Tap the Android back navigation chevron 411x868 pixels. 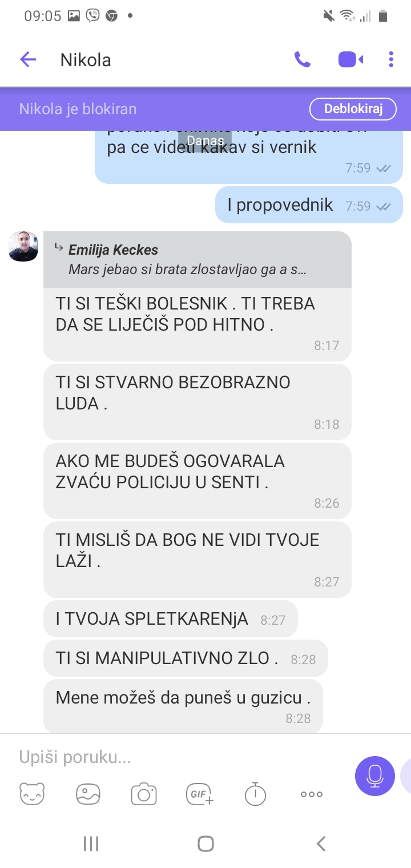click(321, 843)
